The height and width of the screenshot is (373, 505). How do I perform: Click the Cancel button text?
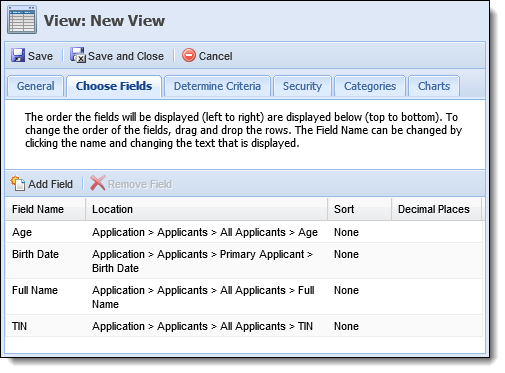click(215, 56)
